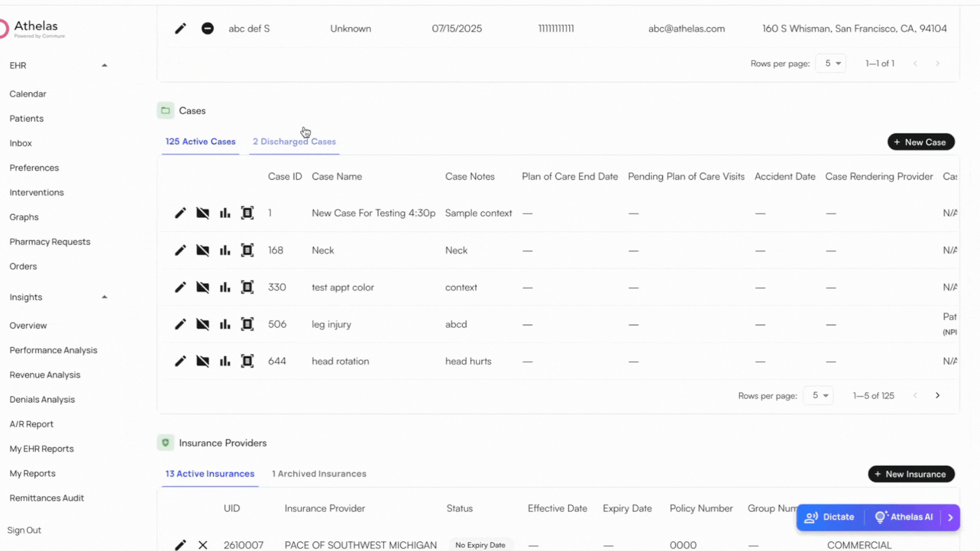Collapse the EHR sidebar section

click(x=104, y=65)
